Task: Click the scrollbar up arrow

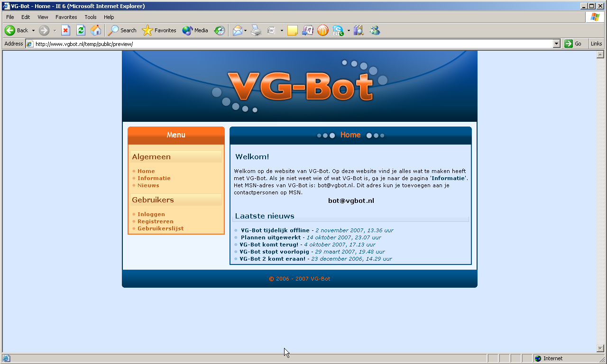Action: (x=600, y=55)
